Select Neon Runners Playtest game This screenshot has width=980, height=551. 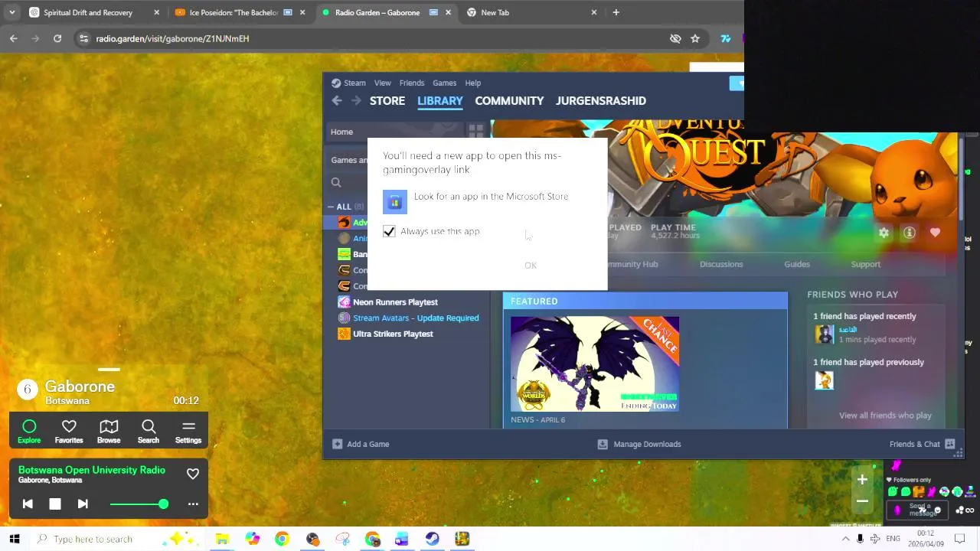(x=395, y=302)
